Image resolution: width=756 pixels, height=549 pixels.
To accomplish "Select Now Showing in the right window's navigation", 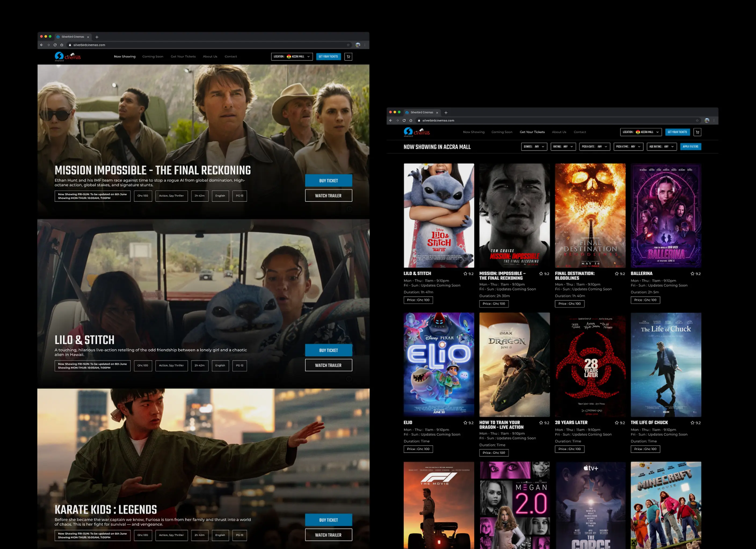I will click(474, 132).
